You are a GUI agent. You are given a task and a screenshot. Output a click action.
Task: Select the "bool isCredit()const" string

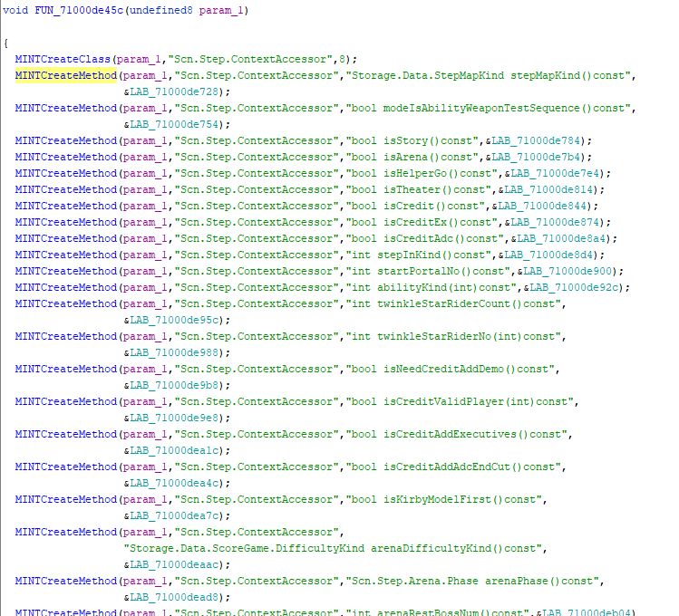coord(415,206)
